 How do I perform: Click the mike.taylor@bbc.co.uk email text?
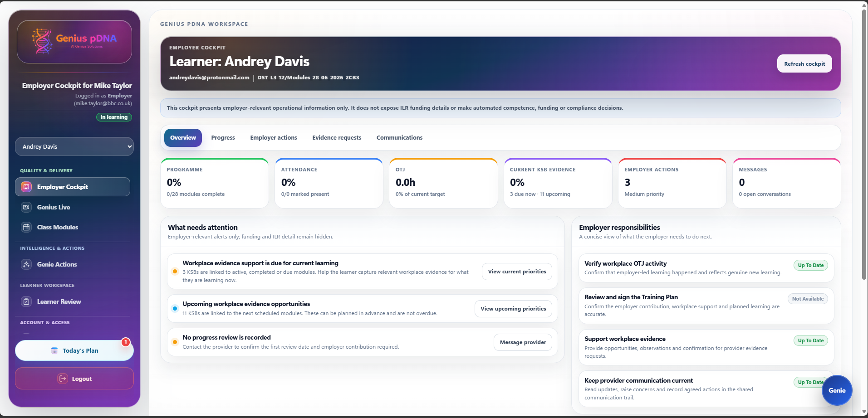[x=103, y=103]
